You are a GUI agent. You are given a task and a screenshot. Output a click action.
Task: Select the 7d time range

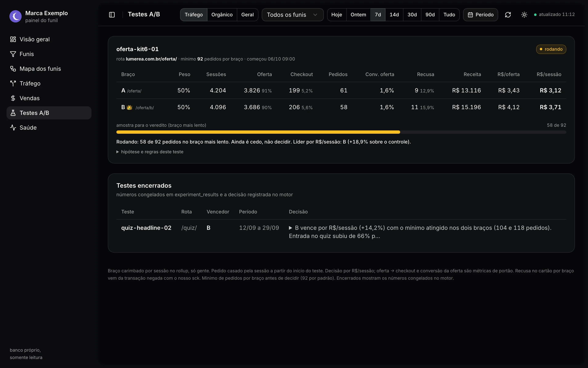tap(378, 15)
